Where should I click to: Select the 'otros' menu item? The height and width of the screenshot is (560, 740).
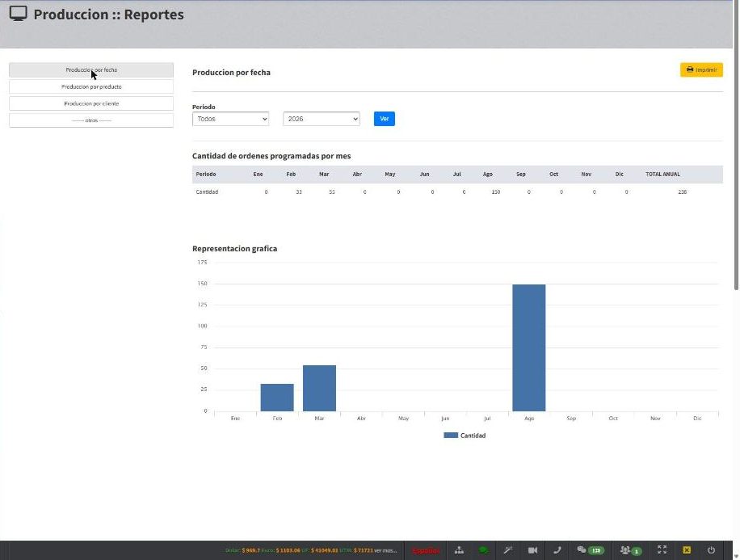[x=91, y=120]
